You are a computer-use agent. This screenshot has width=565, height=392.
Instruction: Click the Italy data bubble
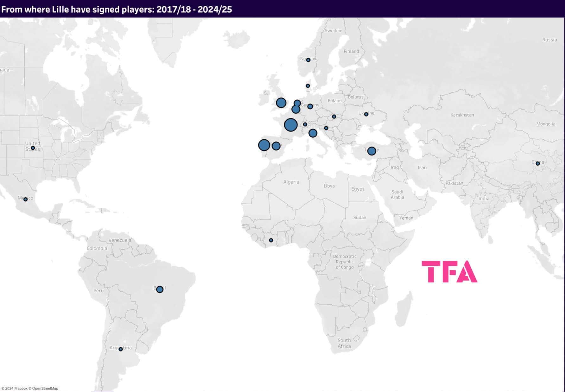click(313, 133)
